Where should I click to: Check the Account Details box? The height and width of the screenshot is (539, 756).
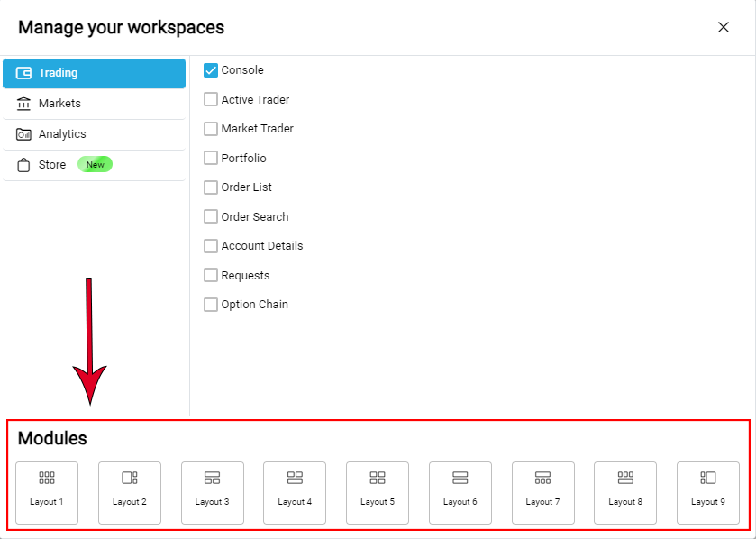click(210, 245)
